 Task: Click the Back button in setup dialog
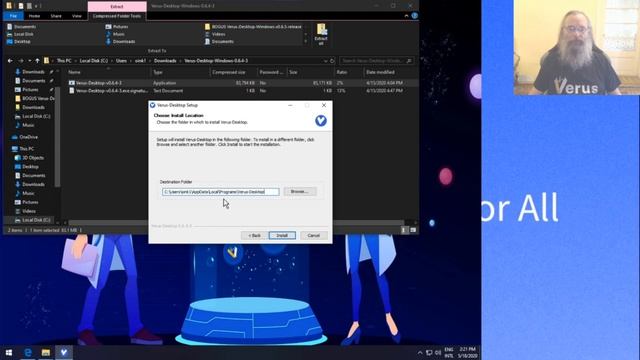coord(254,236)
